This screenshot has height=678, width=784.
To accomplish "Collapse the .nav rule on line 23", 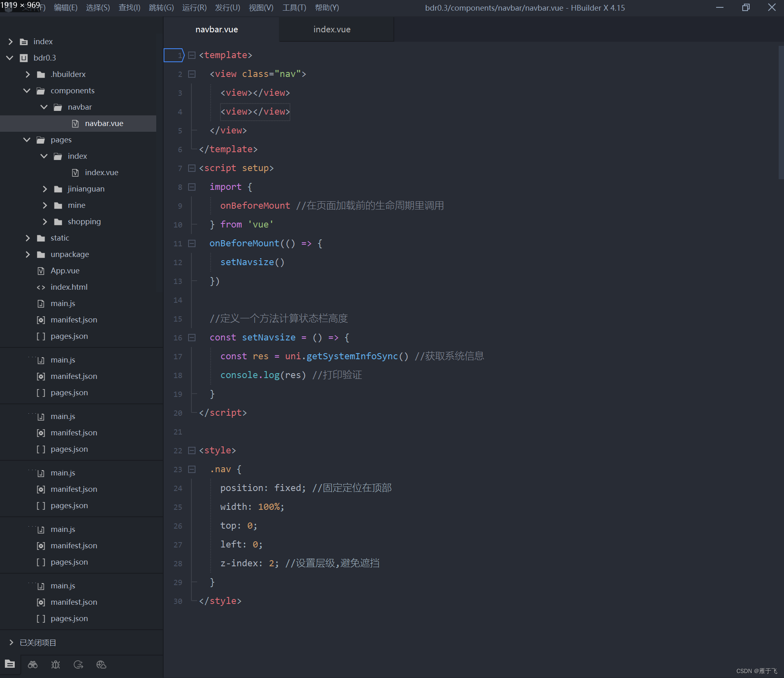I will tap(191, 469).
